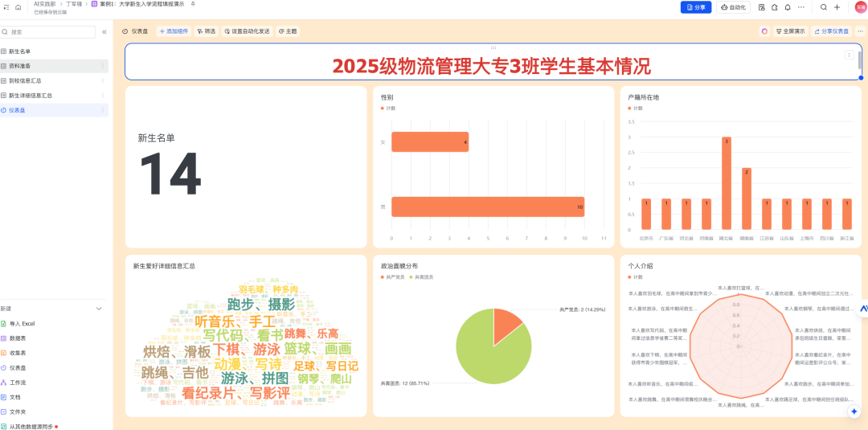The height and width of the screenshot is (430, 868).
Task: Select 新生名单 in the sidebar
Action: [20, 51]
